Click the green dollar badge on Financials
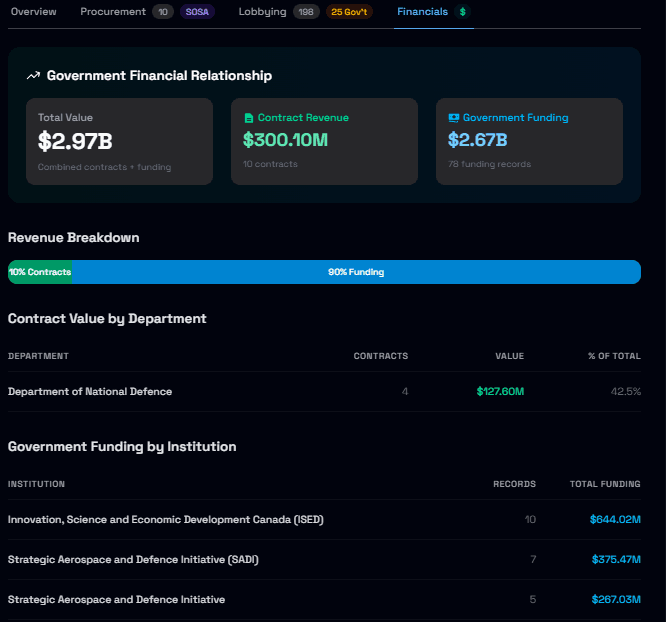666x622 pixels. point(462,12)
